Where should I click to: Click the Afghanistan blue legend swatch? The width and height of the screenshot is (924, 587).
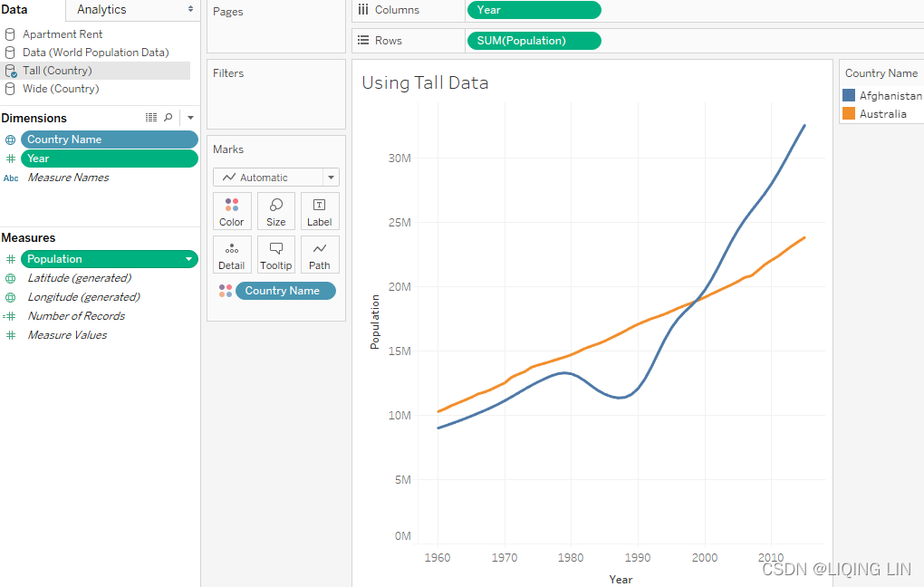[x=849, y=95]
